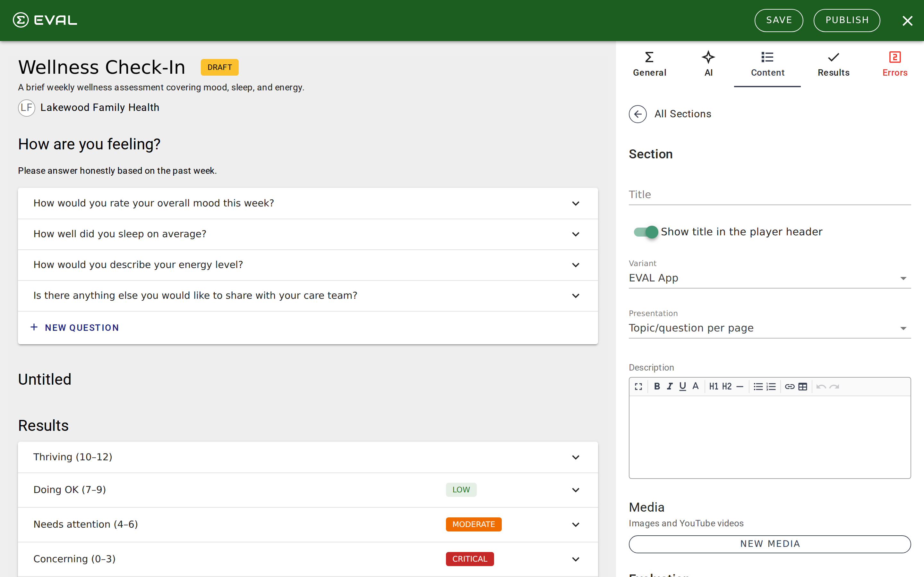Expand the description editor to fullscreen
The image size is (924, 577).
(x=638, y=386)
